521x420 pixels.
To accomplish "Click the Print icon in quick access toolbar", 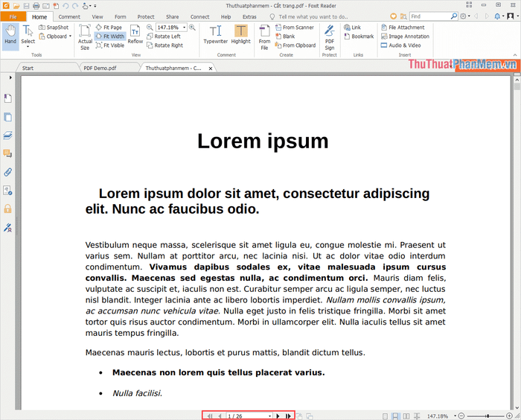I will tap(36, 6).
